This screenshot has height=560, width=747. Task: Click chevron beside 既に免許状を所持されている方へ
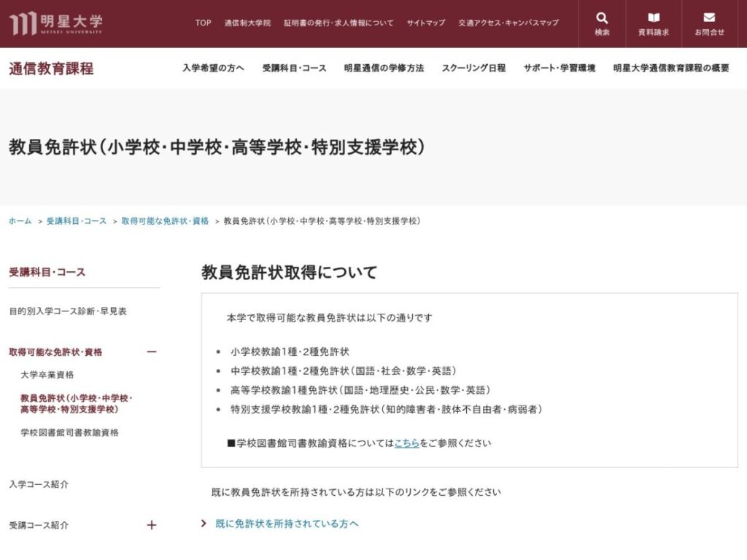[204, 524]
